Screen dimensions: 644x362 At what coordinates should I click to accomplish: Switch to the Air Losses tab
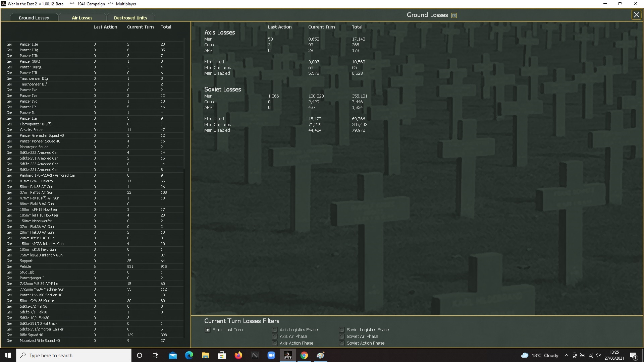82,18
